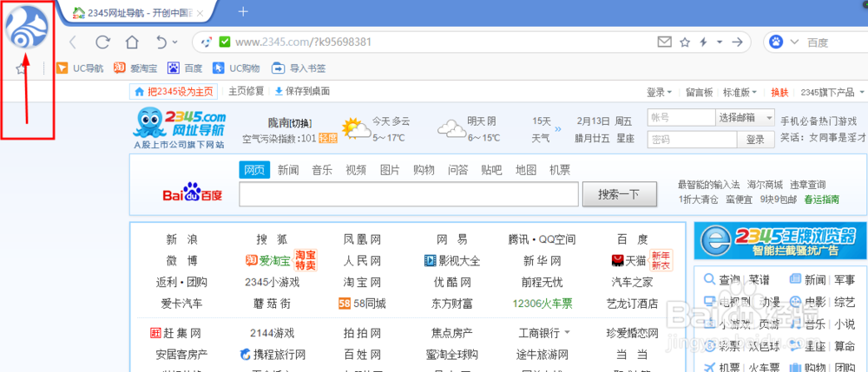Open the 选择邮箱 dropdown
Viewport: 868px width, 372px height.
746,118
